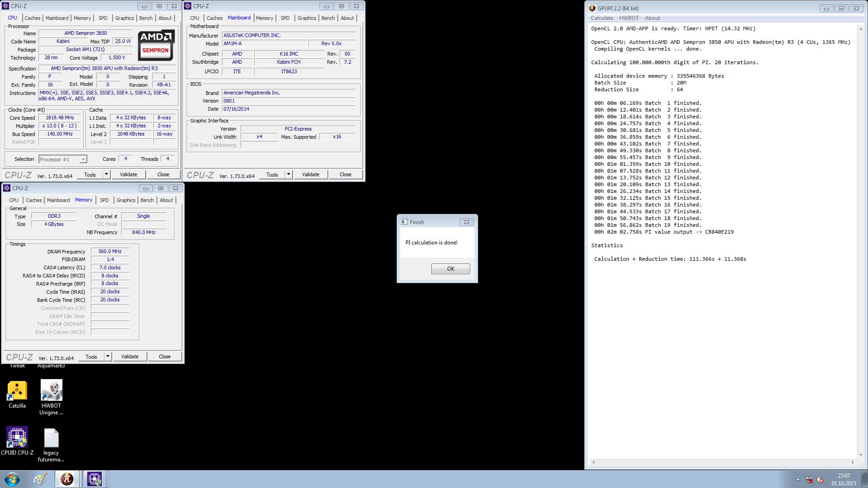Viewport: 868px width, 488px height.
Task: Open the HWBOT menu in GPUPI
Action: [x=628, y=18]
